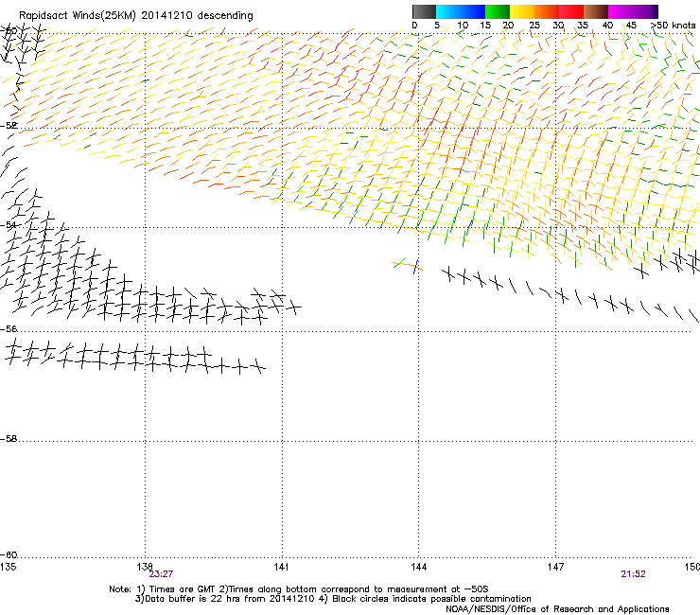Screen dimensions: 700x615
Task: Click the note 'Data buffer is 22 hrs'
Action: point(194,599)
